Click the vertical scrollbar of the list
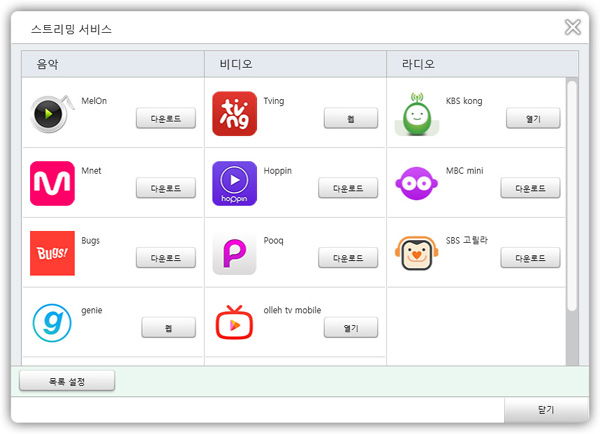 click(x=572, y=195)
